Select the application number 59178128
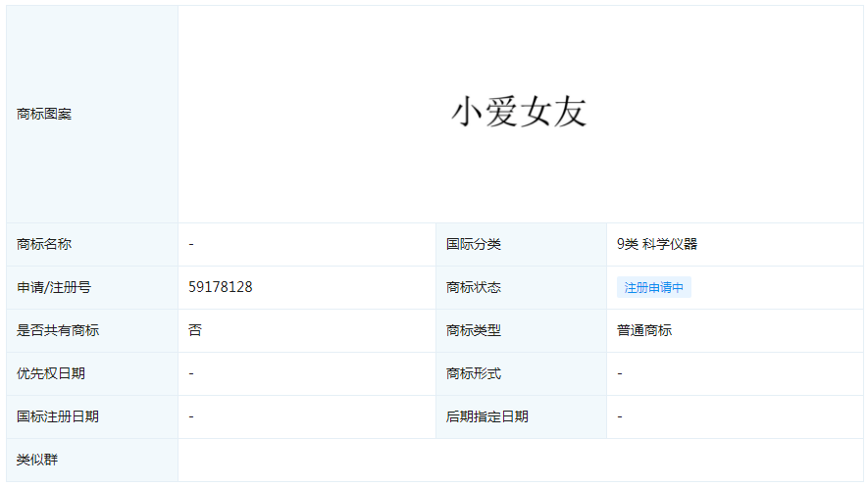 pyautogui.click(x=221, y=287)
